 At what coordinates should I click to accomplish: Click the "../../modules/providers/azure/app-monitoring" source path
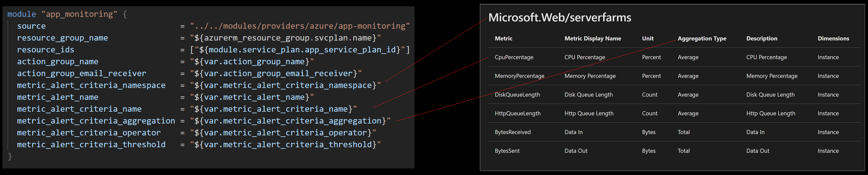coord(300,26)
